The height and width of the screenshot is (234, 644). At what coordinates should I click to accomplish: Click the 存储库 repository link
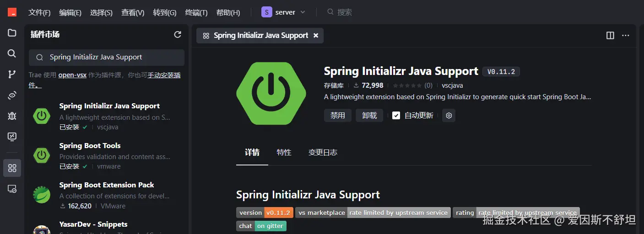pos(334,85)
